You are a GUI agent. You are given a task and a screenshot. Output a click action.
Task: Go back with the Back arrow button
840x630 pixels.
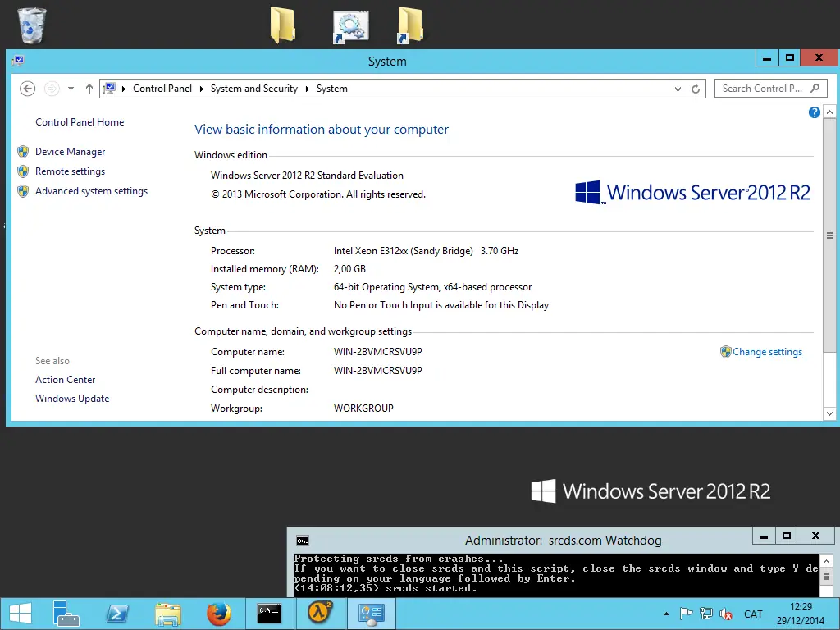pyautogui.click(x=27, y=89)
